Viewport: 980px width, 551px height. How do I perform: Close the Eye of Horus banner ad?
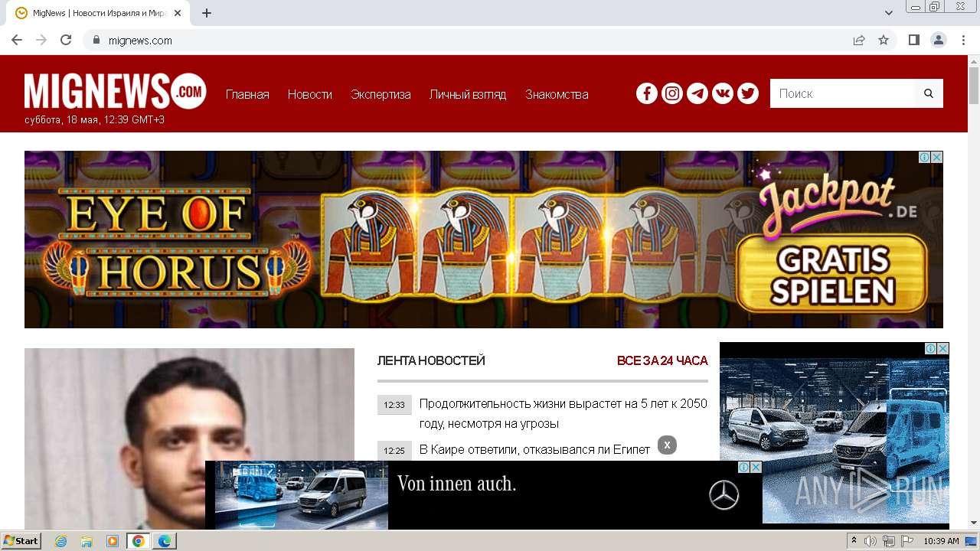936,157
